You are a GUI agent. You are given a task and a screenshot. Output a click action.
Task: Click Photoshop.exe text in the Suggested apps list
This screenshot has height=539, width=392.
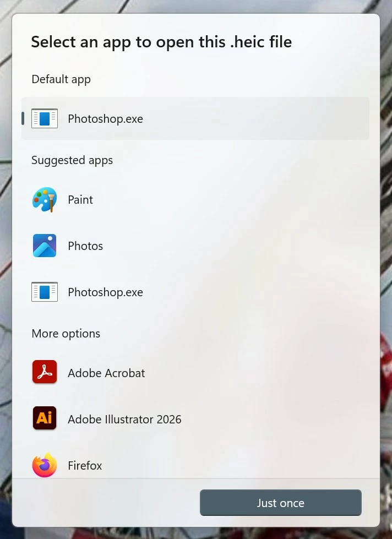105,292
